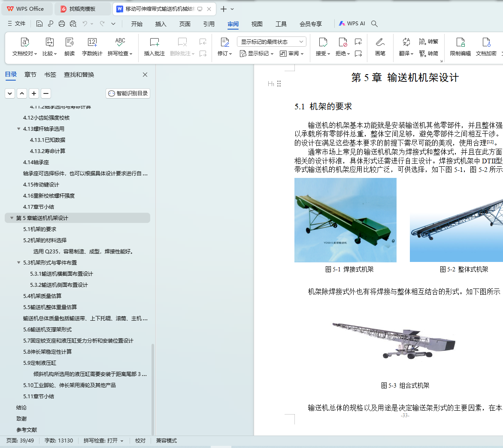Click the Undo arrow icon

85,24
